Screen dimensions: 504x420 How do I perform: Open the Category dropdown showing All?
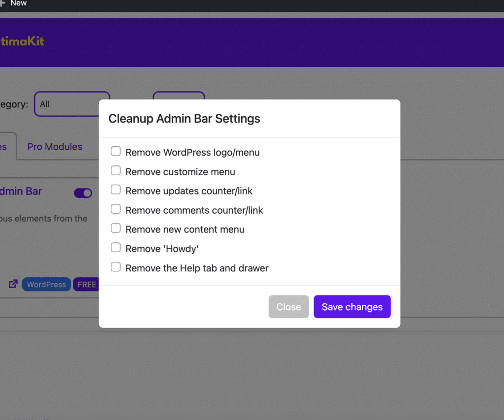click(x=71, y=104)
